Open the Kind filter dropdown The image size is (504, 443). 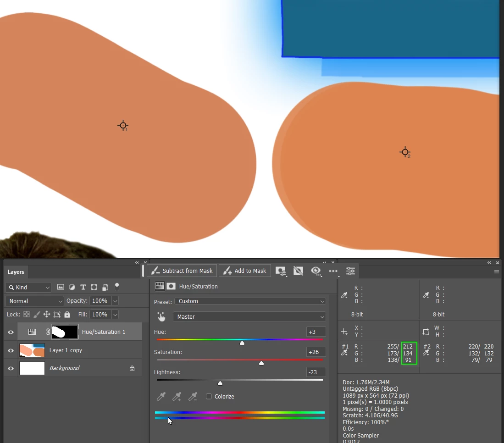pyautogui.click(x=28, y=287)
